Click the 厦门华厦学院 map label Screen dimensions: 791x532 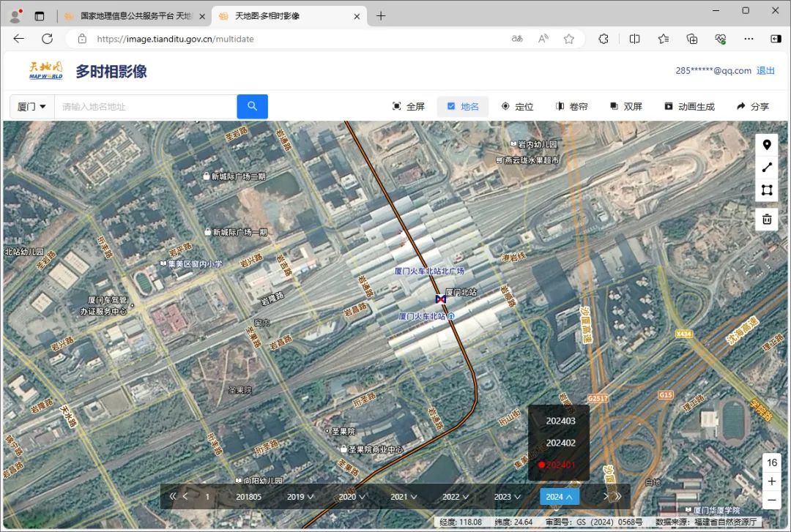pyautogui.click(x=716, y=510)
